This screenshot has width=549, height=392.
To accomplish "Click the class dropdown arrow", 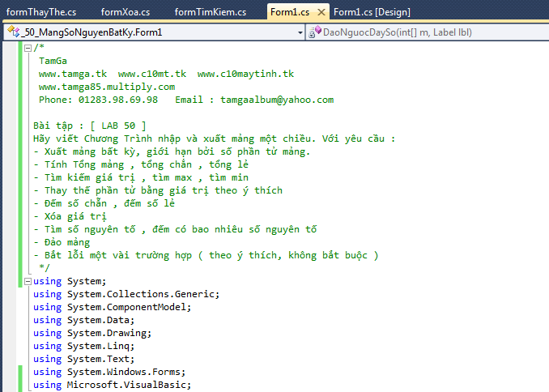I will (300, 32).
